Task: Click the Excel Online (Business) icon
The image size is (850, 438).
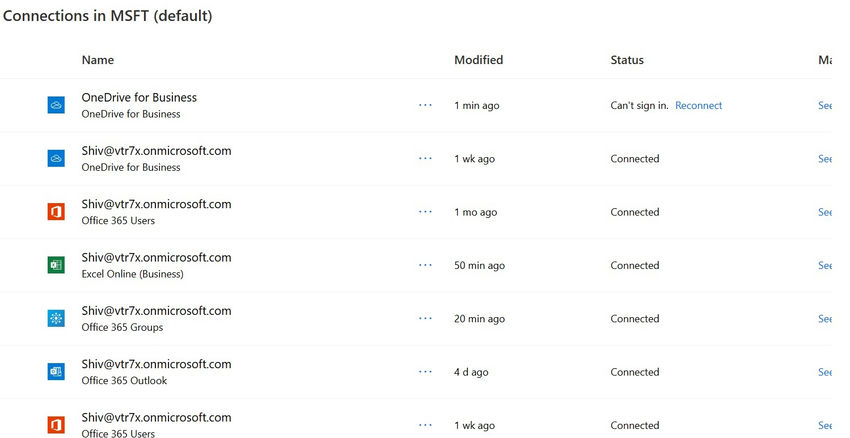Action: pos(56,265)
